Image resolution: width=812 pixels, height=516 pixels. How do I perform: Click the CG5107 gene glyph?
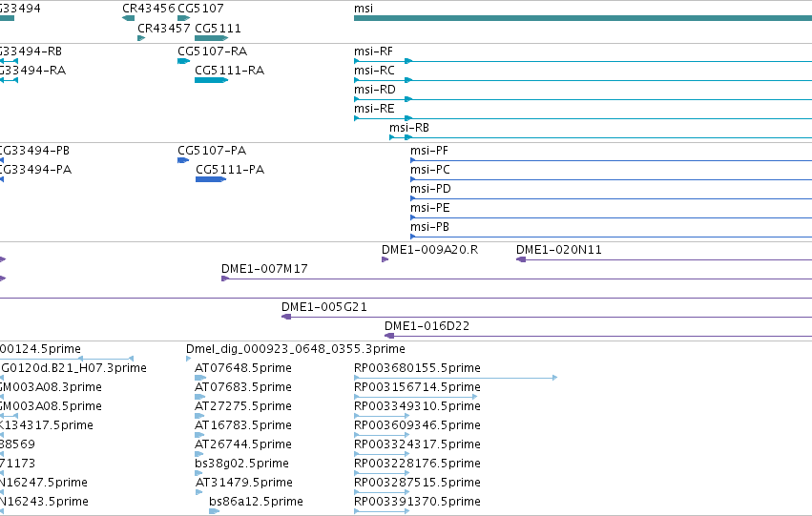184,18
